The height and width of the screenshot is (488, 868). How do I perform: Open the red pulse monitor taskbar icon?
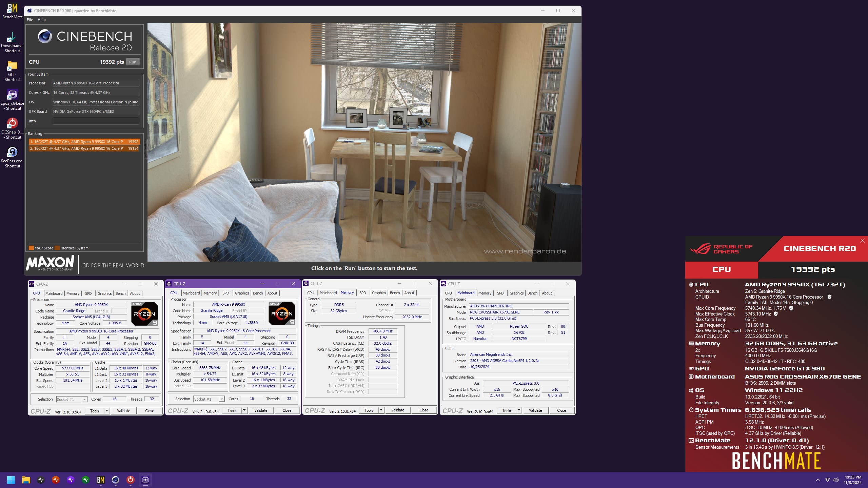point(56,480)
